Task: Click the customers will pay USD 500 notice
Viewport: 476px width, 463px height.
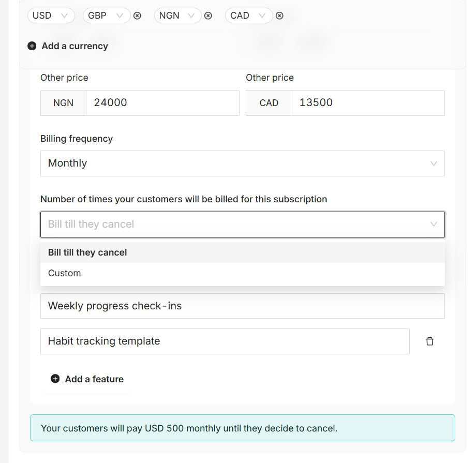Action: (243, 428)
